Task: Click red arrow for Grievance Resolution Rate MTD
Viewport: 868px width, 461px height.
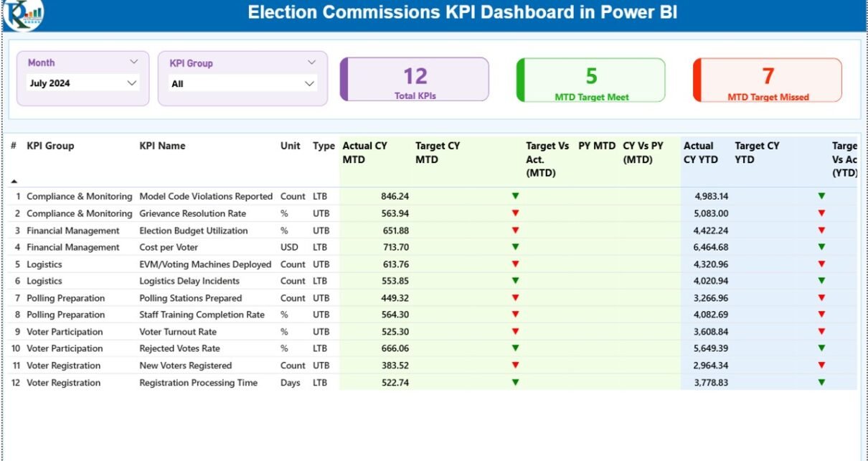Action: point(515,213)
